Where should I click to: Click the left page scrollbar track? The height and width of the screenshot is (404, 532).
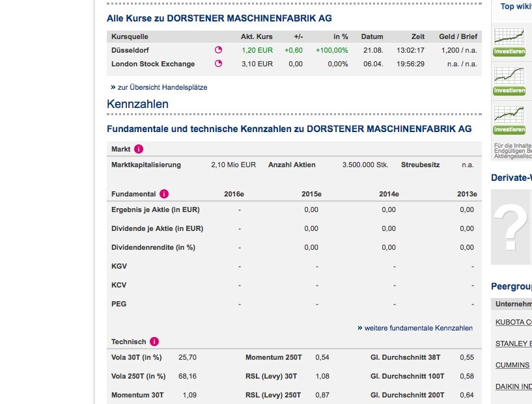point(96,202)
